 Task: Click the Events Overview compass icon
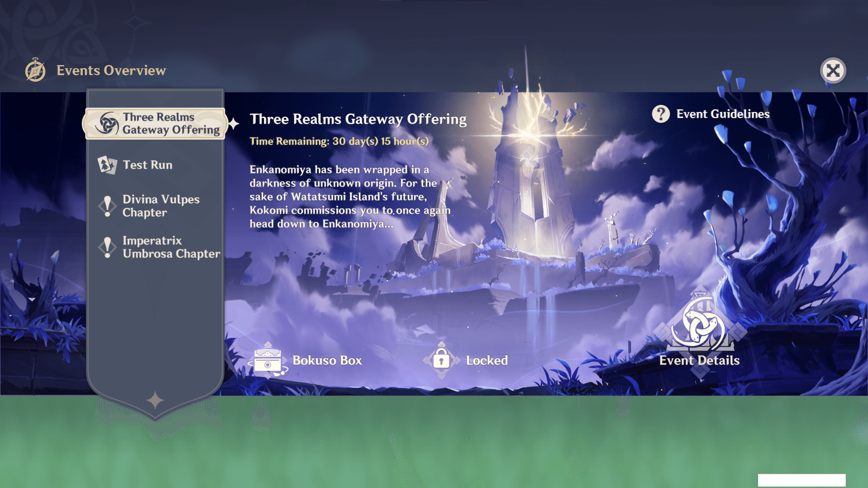tap(35, 70)
